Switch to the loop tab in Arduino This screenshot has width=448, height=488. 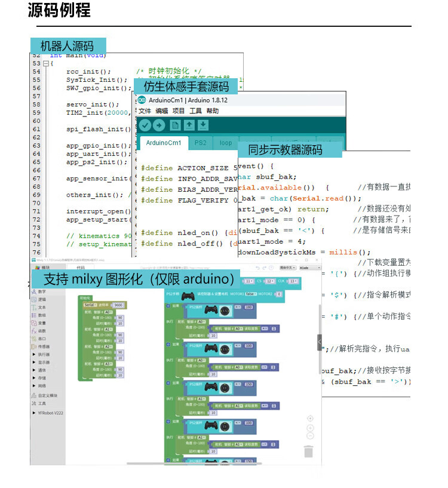(x=226, y=143)
